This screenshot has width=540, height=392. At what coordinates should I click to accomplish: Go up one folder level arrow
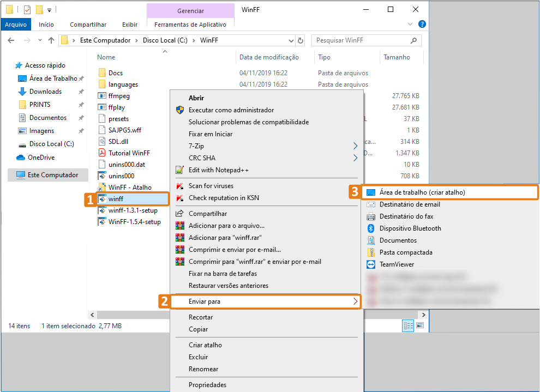coord(51,40)
